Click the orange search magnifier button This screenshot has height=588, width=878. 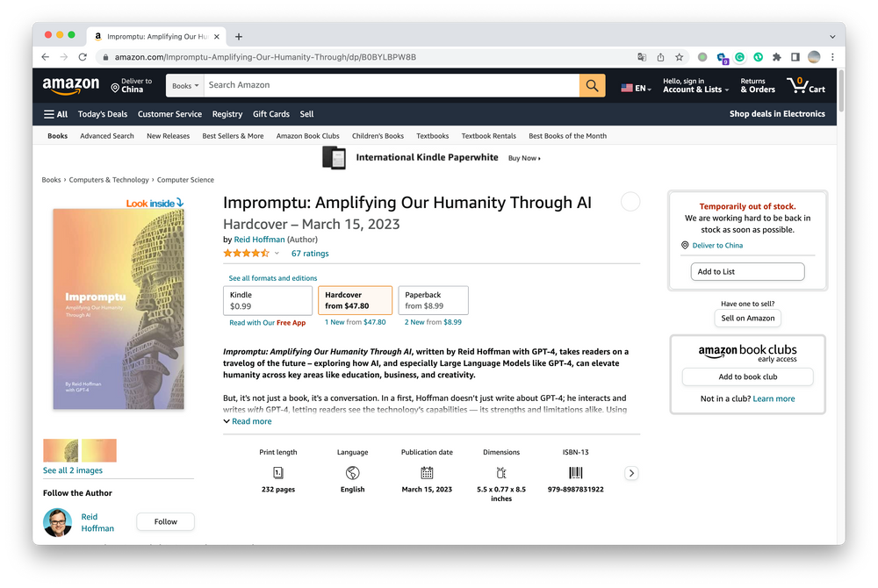[x=592, y=86]
